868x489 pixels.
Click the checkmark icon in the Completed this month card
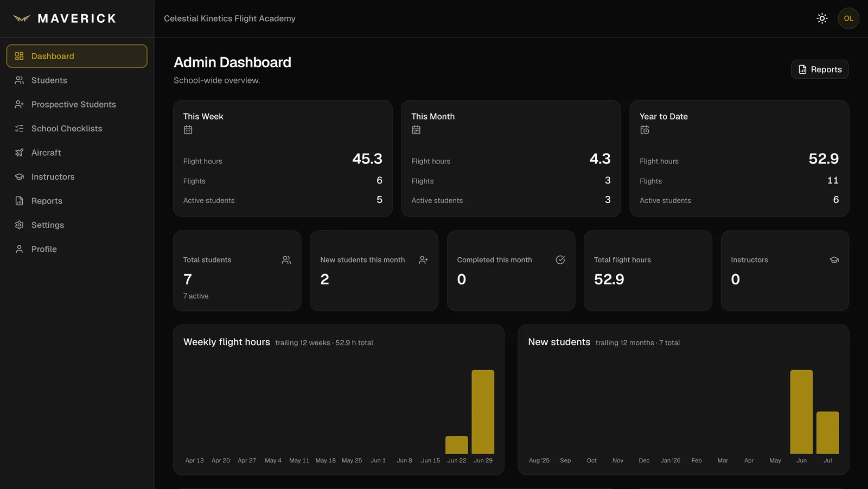tap(560, 260)
